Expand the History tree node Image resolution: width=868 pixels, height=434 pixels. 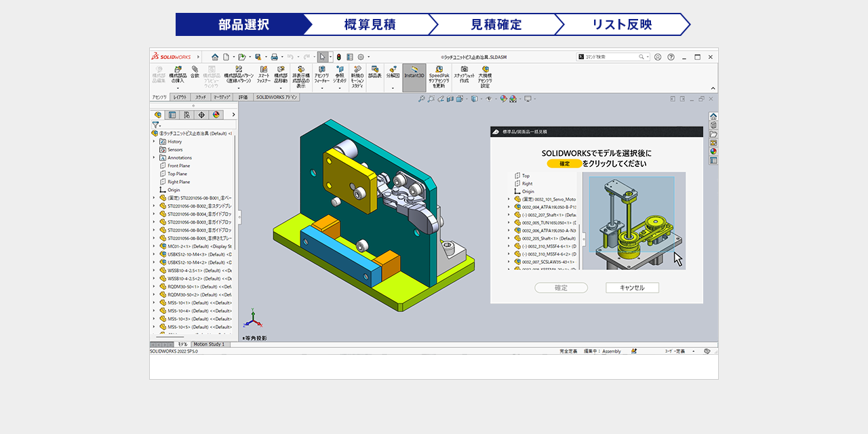[x=154, y=142]
